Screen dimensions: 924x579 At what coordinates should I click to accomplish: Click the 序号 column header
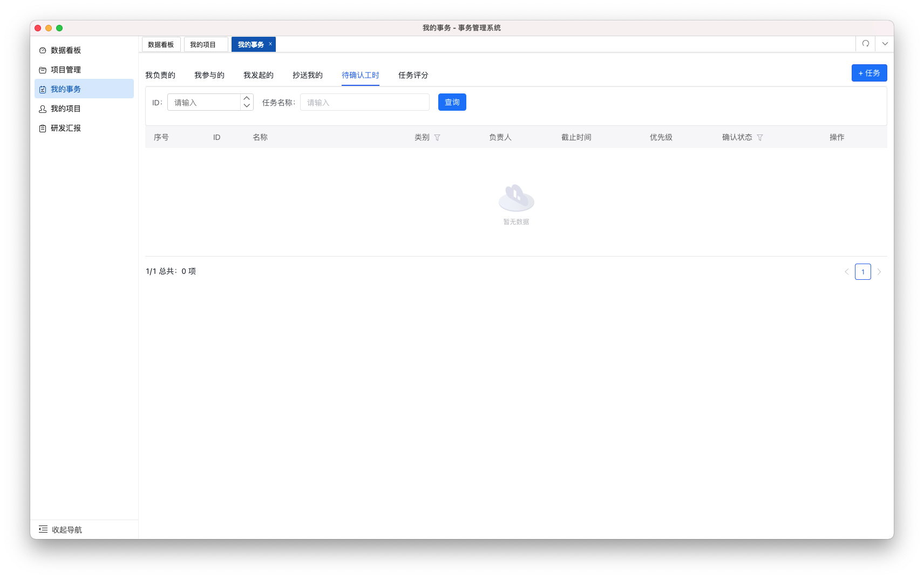point(161,137)
